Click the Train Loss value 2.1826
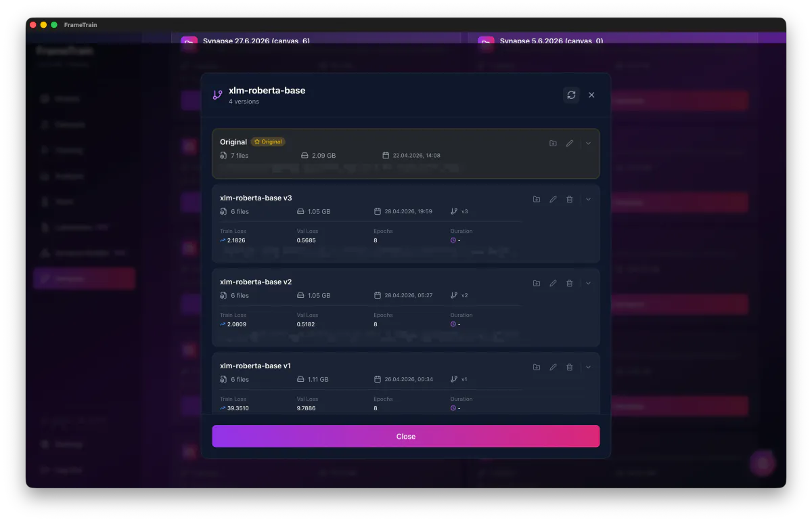This screenshot has width=812, height=522. (236, 240)
